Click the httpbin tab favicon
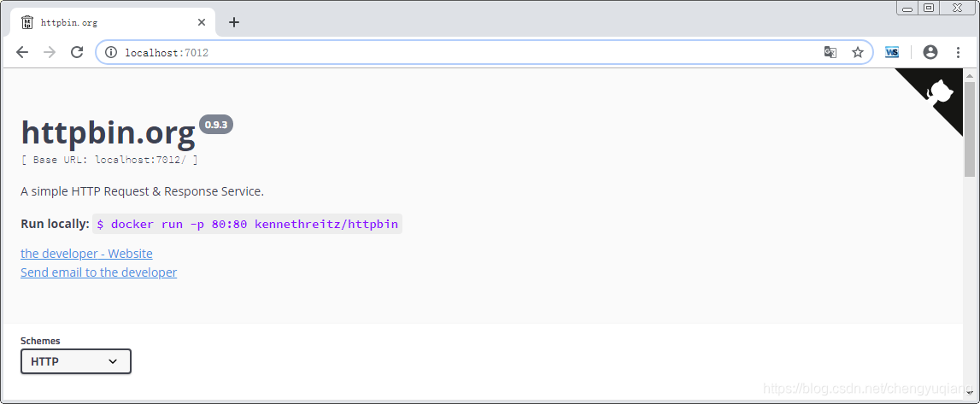The image size is (980, 404). click(x=27, y=22)
